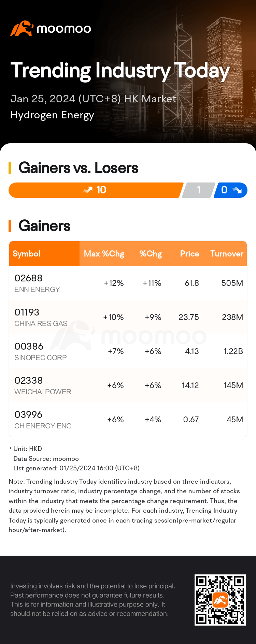The image size is (256, 644).
Task: Sort by the Turnover column header
Action: 227,254
